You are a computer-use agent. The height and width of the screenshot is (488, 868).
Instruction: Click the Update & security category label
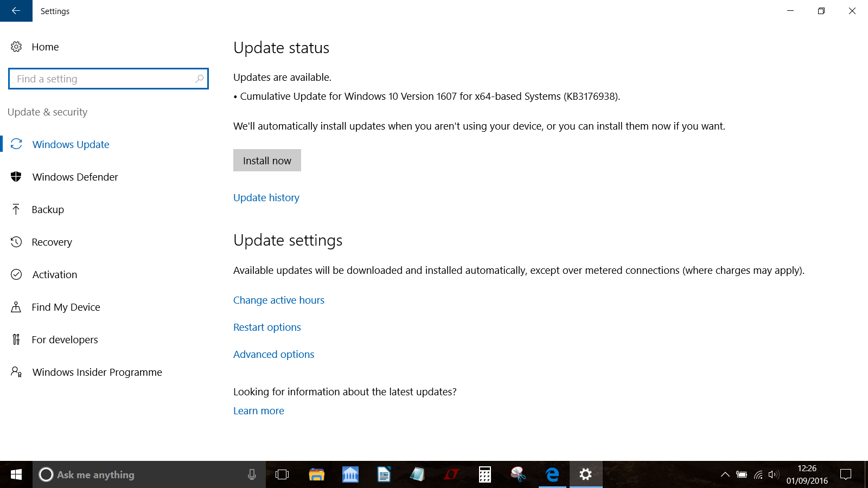tap(48, 112)
